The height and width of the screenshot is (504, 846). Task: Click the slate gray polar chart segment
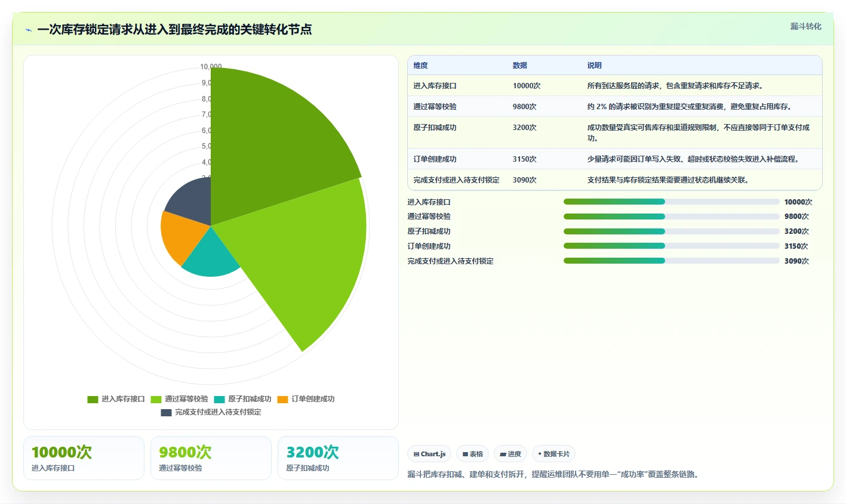coord(194,203)
